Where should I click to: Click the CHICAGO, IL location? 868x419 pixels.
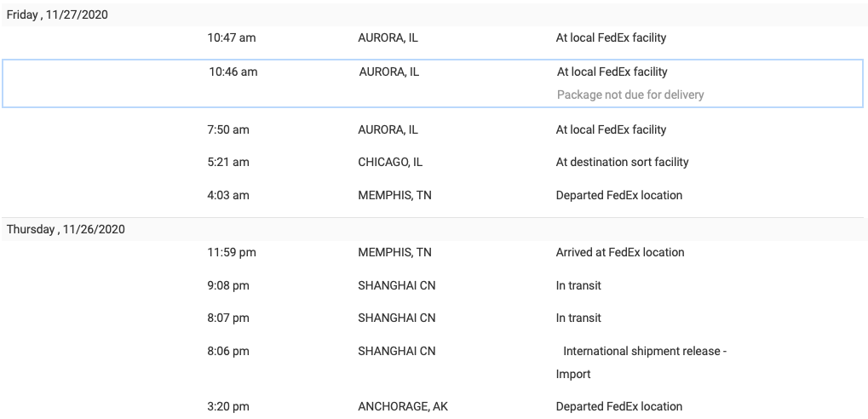390,162
